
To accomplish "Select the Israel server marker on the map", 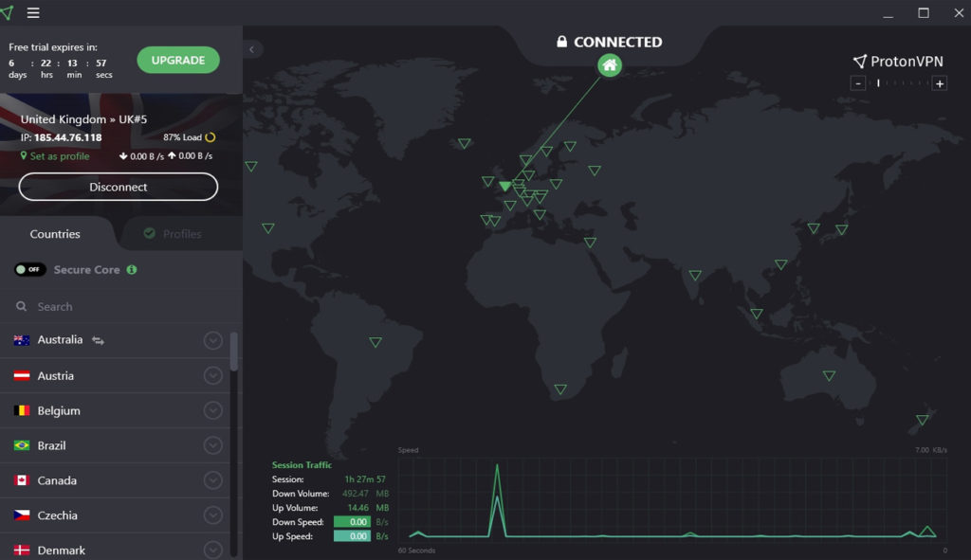I will pos(590,243).
